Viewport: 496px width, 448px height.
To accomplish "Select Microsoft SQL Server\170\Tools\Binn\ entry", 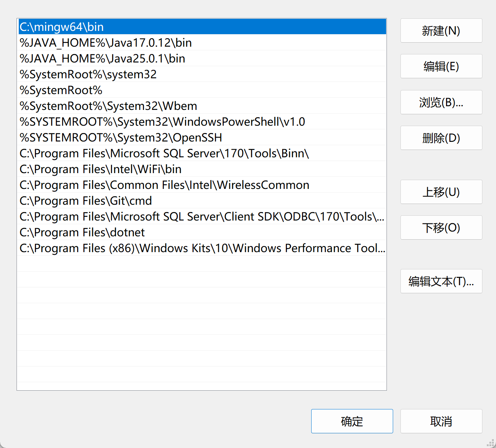I will 202,153.
